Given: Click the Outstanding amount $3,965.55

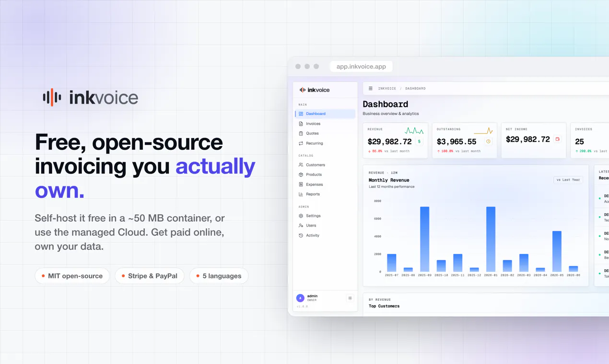Looking at the screenshot, I should [x=457, y=142].
